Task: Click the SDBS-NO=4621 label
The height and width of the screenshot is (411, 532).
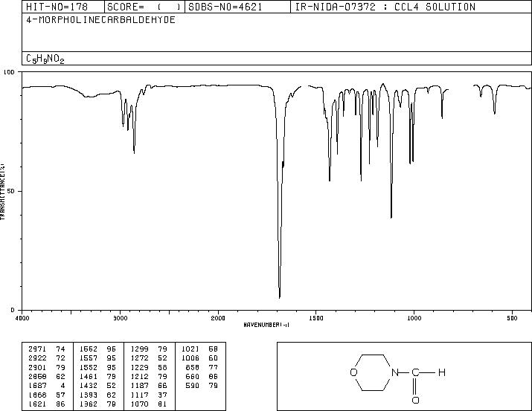Action: pos(225,7)
